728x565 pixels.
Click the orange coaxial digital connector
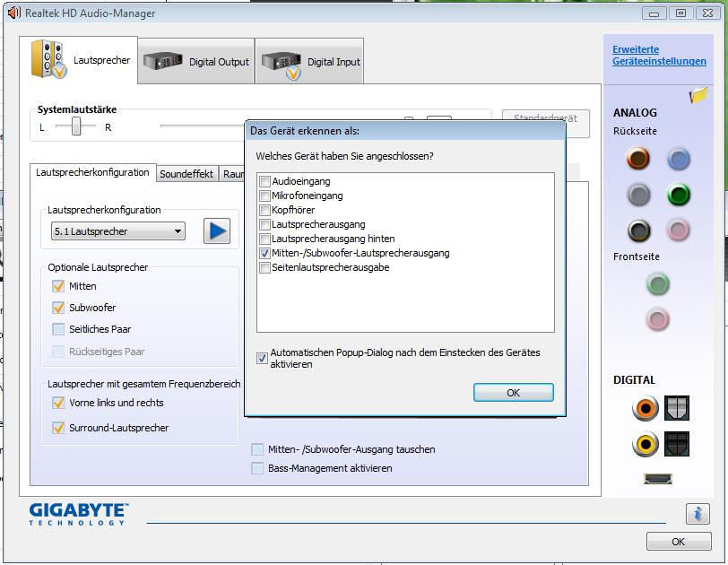pyautogui.click(x=645, y=408)
